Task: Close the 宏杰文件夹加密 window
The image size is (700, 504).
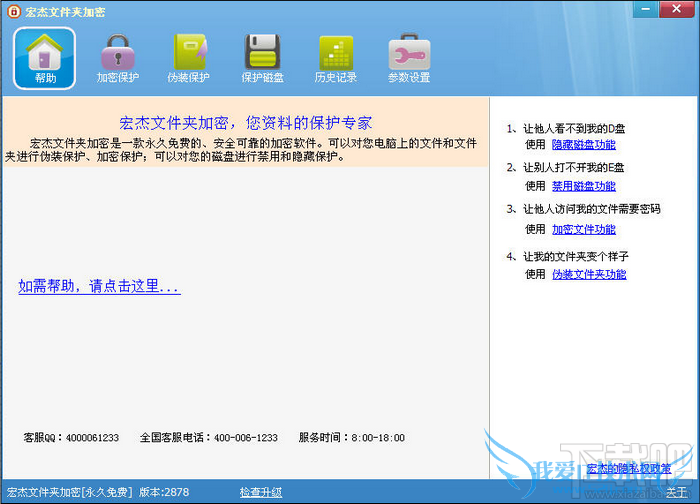Action: coord(676,9)
